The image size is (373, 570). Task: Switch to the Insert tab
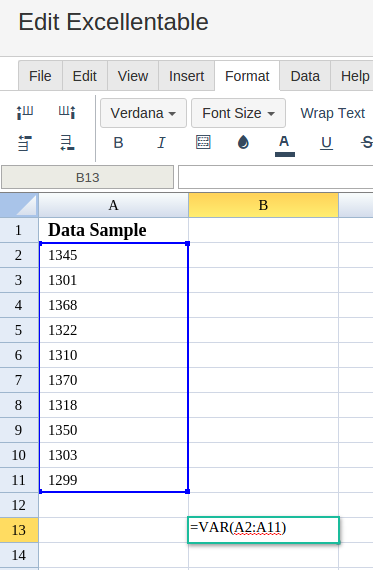(186, 76)
